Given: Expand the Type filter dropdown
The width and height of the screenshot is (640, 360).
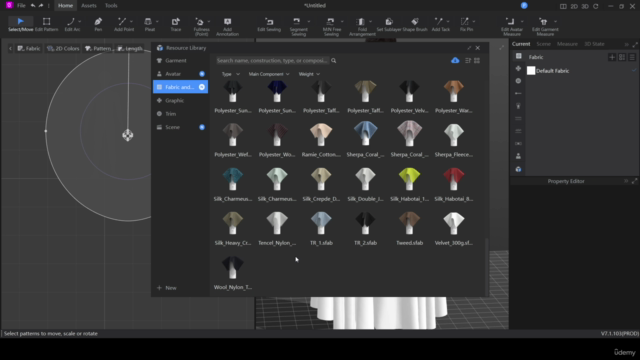Looking at the screenshot, I should (231, 74).
